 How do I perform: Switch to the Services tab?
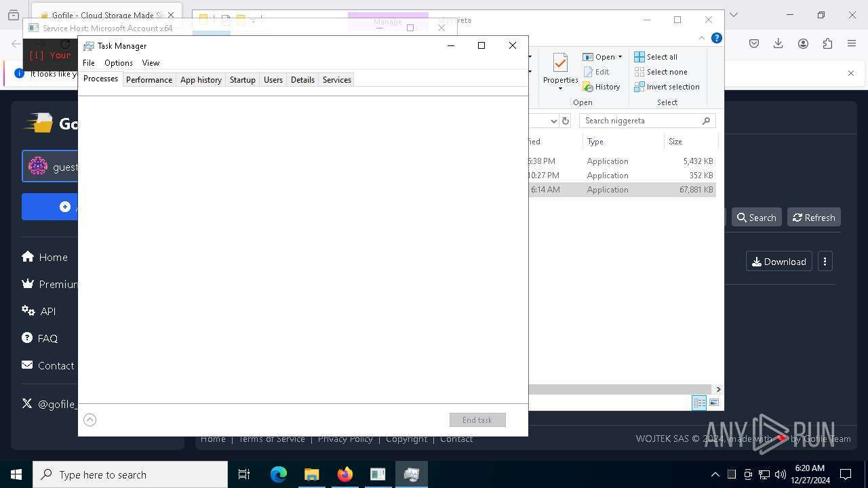tap(337, 79)
